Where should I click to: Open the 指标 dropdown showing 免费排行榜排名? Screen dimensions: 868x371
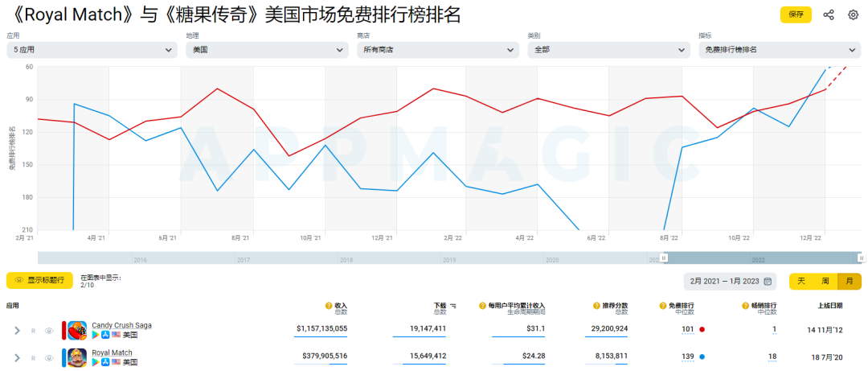[780, 50]
